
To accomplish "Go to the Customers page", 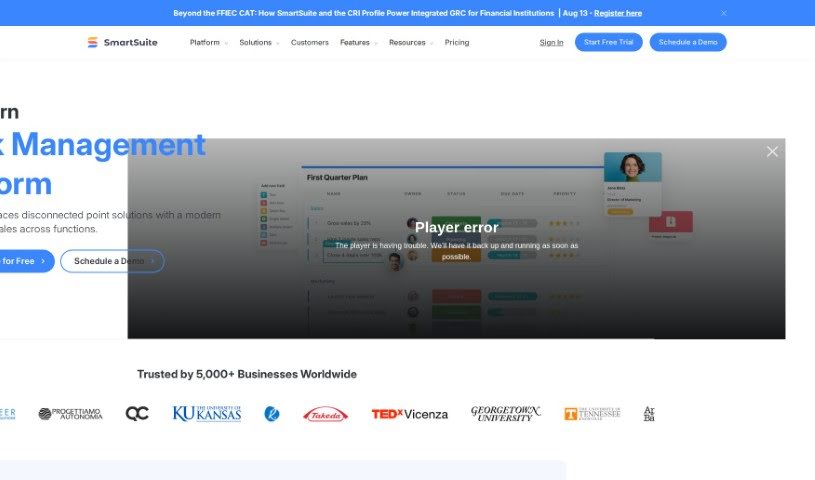I will point(310,42).
